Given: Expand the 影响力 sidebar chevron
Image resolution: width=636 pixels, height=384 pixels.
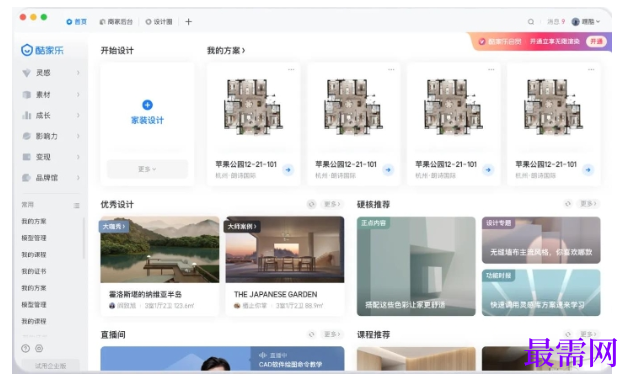Looking at the screenshot, I should click(x=78, y=136).
